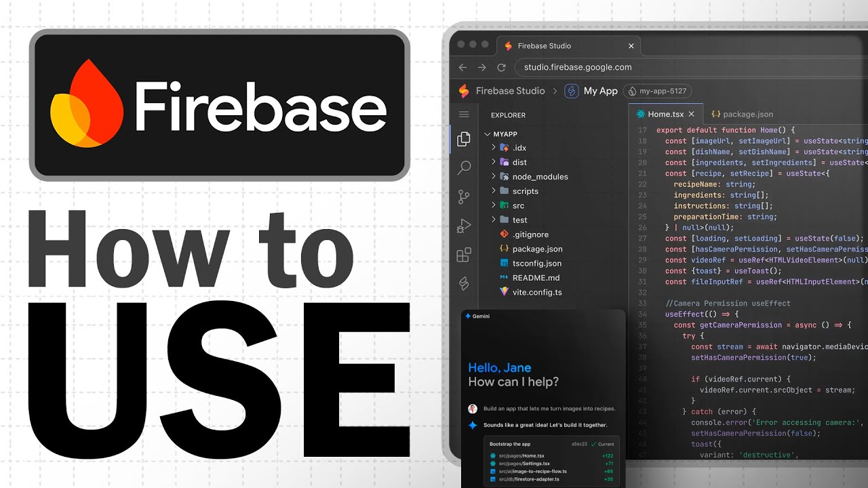Open the hamburger menu icon above activity bar
868x488 pixels.
[464, 115]
